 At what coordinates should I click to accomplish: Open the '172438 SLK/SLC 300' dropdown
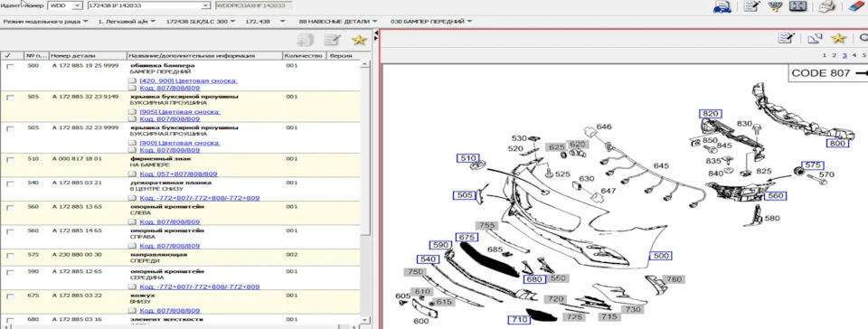pyautogui.click(x=201, y=21)
